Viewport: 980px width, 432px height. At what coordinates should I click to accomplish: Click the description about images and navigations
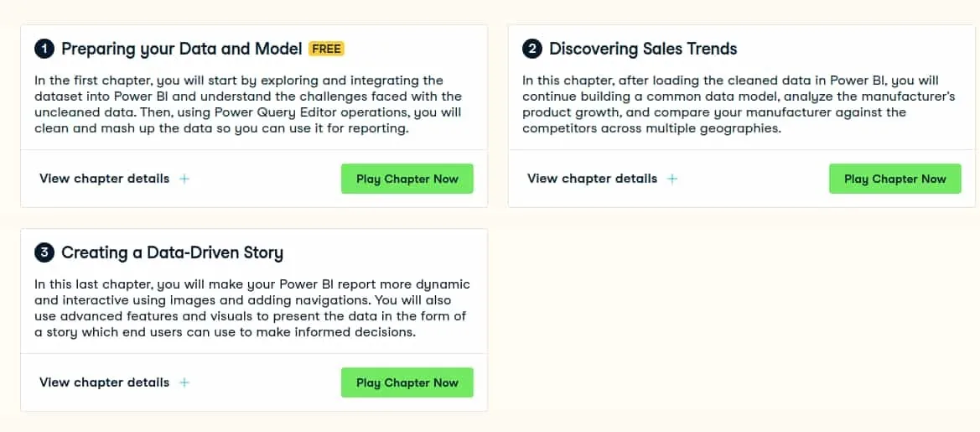(x=251, y=309)
